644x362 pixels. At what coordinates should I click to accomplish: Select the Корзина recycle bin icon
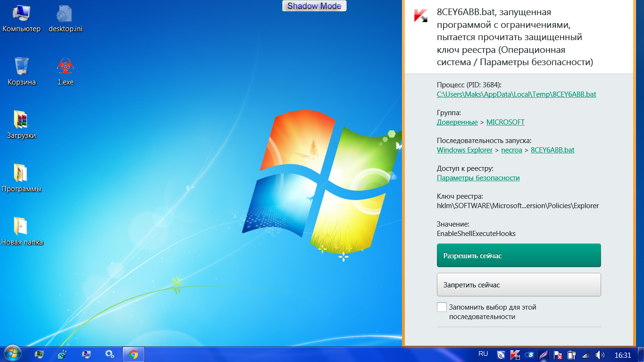[x=22, y=67]
